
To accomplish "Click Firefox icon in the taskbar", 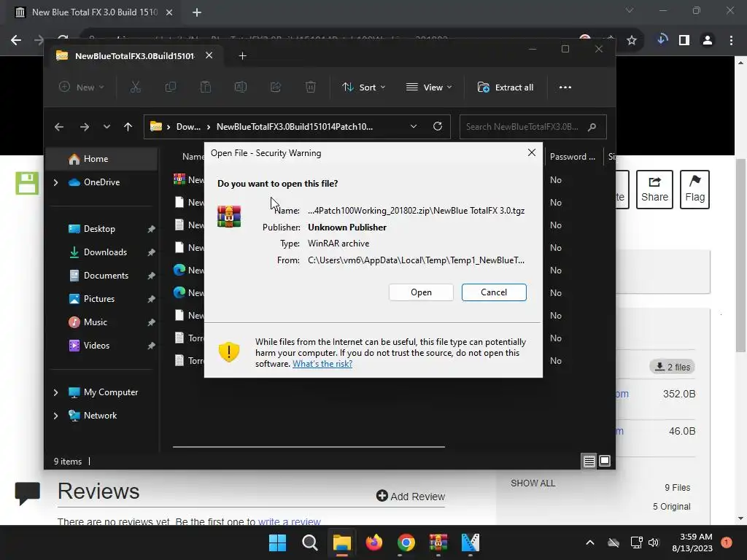I will [374, 542].
